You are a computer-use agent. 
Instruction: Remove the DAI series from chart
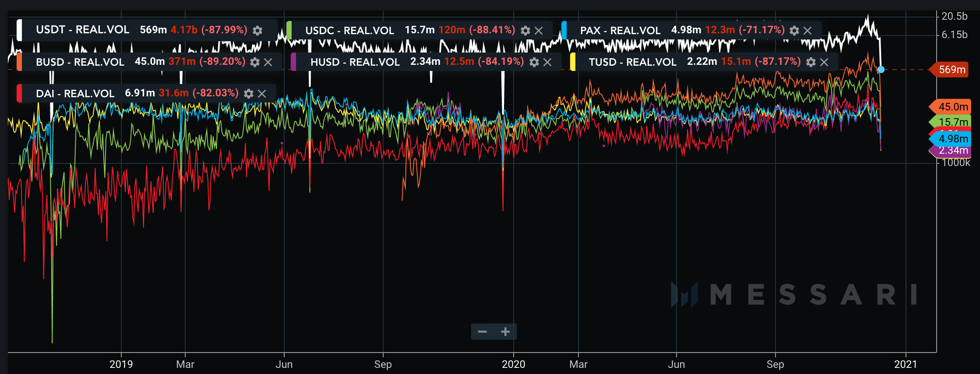pos(262,94)
